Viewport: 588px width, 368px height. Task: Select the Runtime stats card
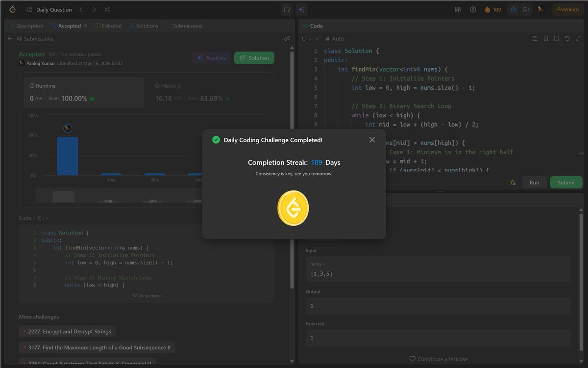pos(84,92)
